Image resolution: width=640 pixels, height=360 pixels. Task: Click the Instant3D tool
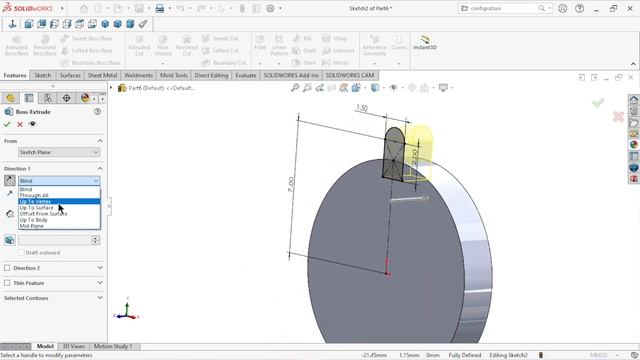(425, 42)
